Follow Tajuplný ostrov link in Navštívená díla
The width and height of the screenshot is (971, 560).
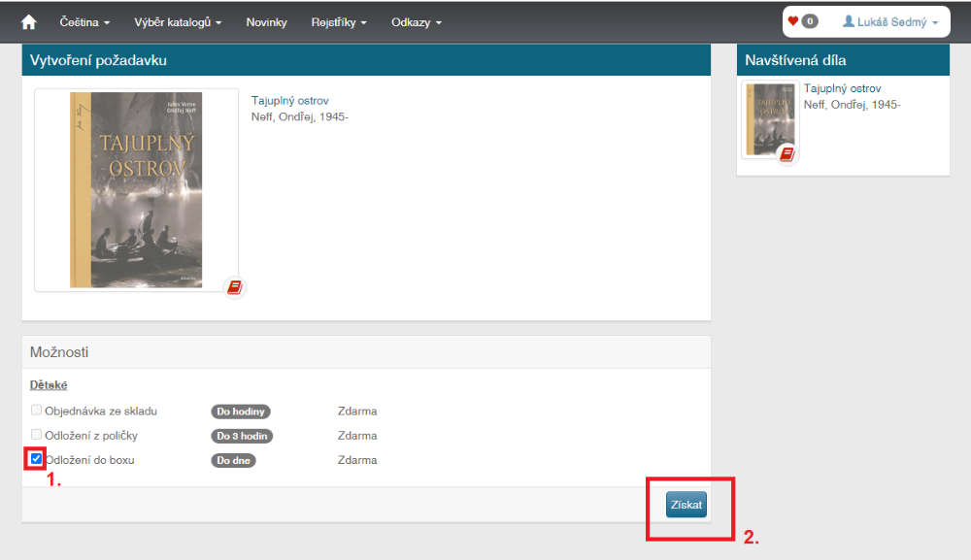click(x=842, y=88)
